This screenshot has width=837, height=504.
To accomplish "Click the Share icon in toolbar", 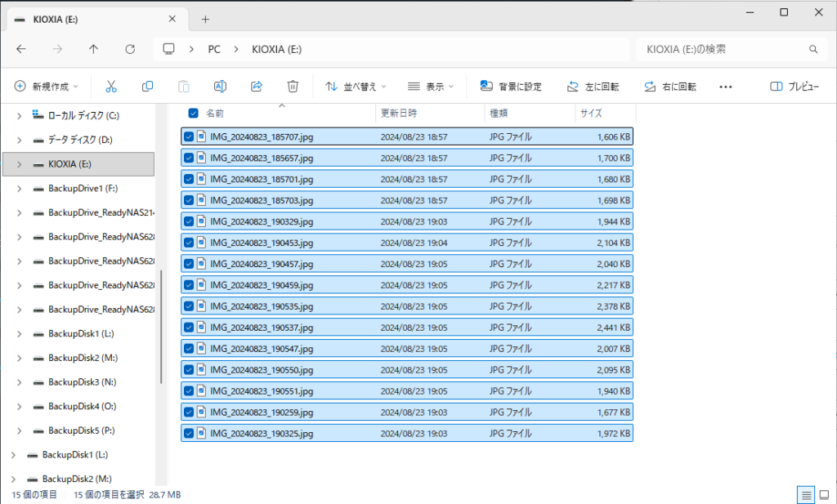I will click(x=256, y=86).
